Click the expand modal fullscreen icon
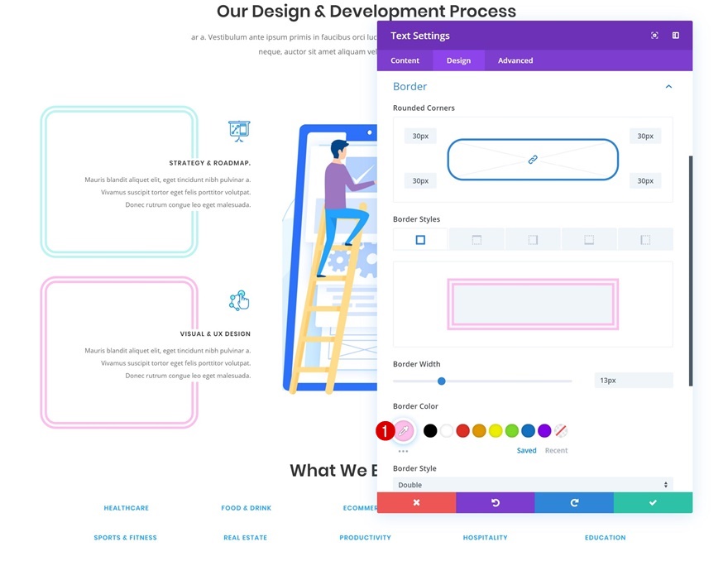The height and width of the screenshot is (561, 728). click(654, 36)
